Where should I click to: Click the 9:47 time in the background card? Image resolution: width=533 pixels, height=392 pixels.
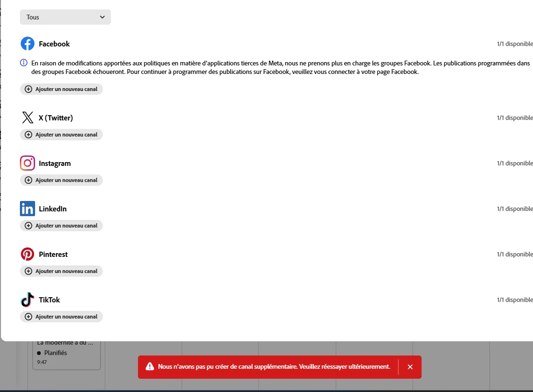(42, 362)
